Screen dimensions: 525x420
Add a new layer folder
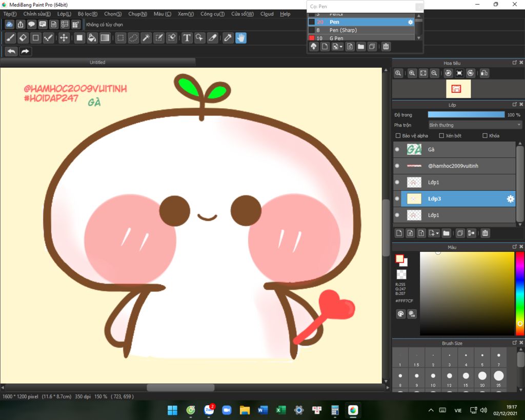(447, 233)
